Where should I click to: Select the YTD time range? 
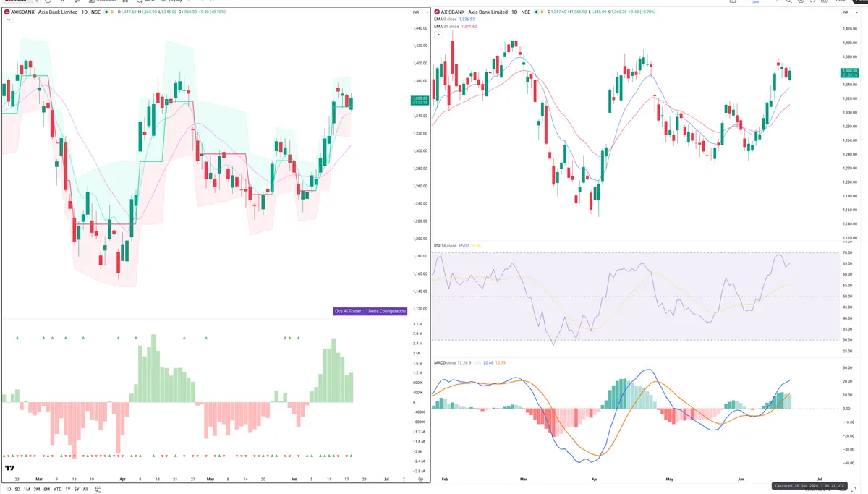pyautogui.click(x=57, y=489)
